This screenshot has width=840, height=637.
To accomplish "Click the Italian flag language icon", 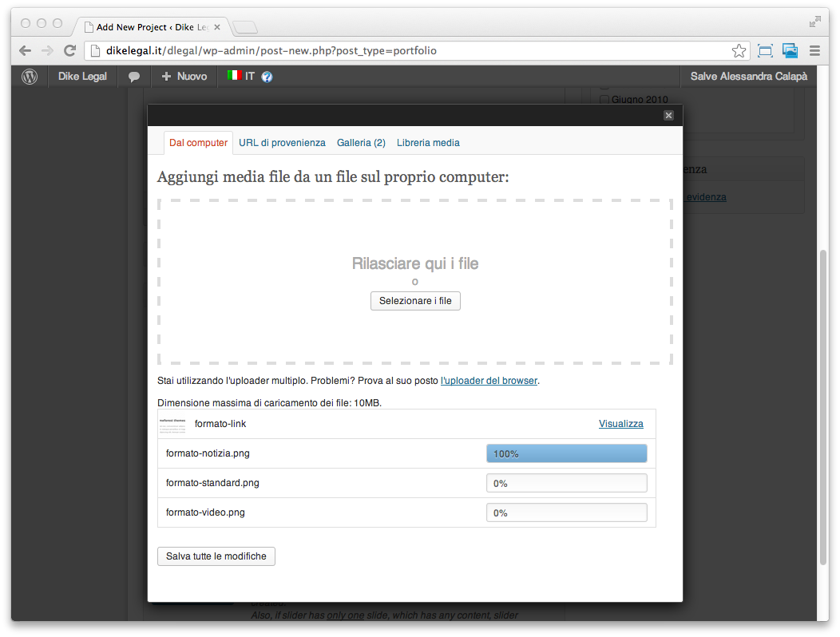I will click(234, 76).
